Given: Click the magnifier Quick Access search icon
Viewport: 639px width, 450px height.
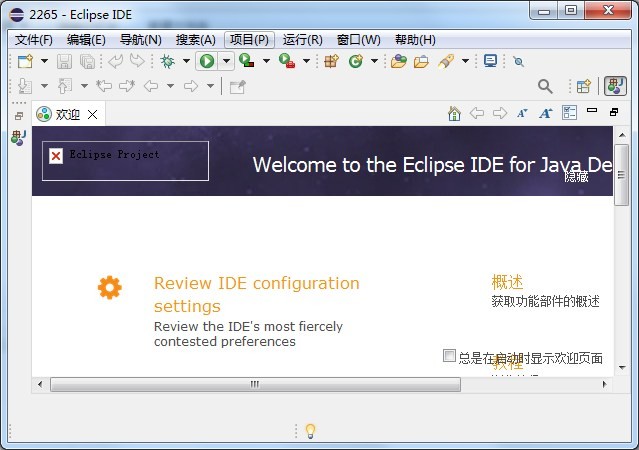Looking at the screenshot, I should coord(545,86).
